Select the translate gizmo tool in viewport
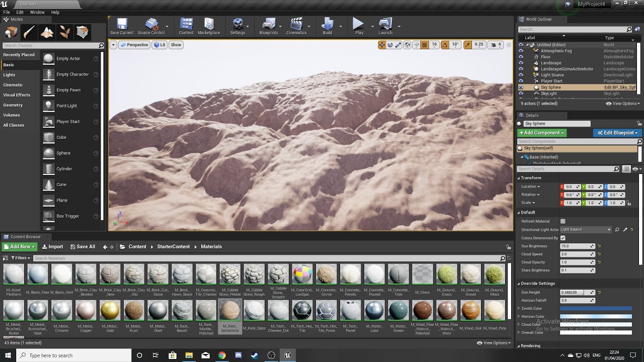This screenshot has width=644, height=362. [382, 45]
